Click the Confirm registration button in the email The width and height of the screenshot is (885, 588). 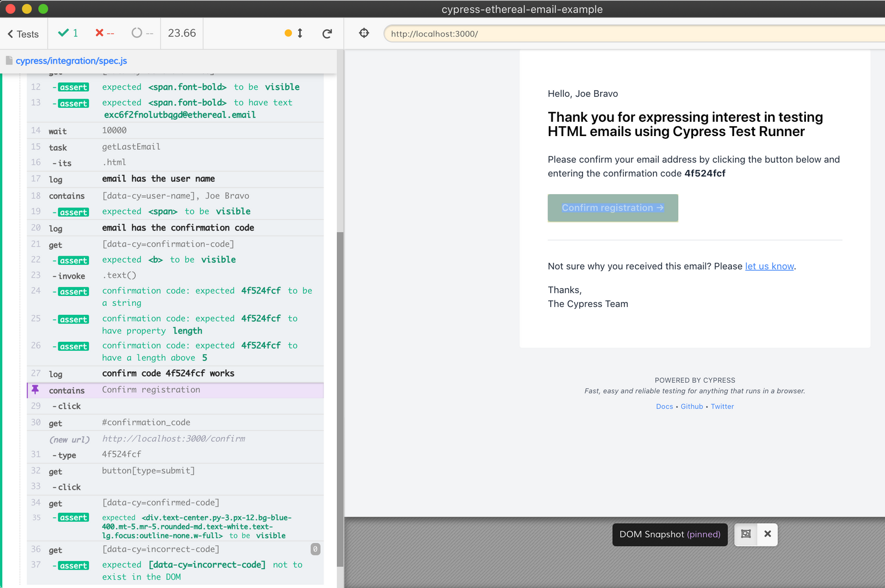tap(612, 207)
